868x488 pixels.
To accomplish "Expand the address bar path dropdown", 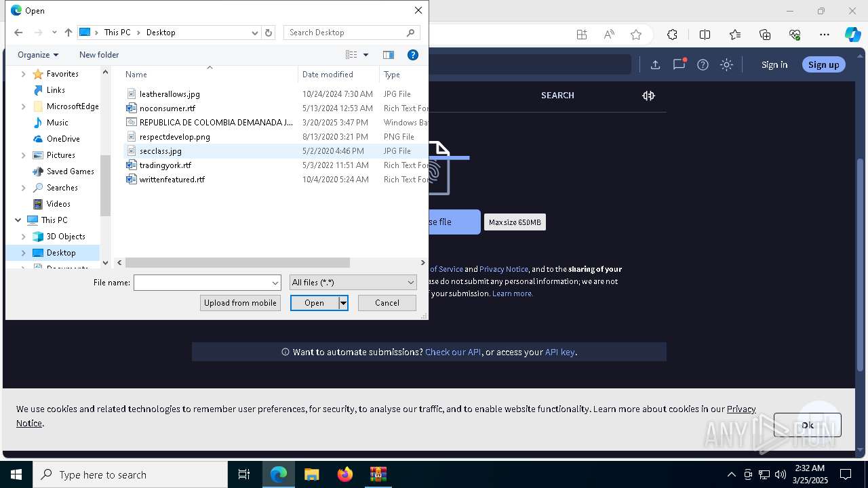I will click(255, 33).
